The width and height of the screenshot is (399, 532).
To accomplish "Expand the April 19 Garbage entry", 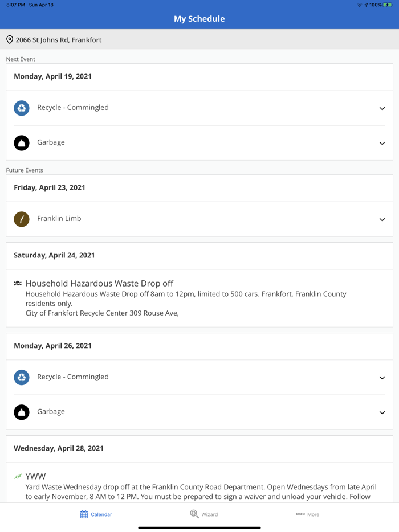I will coord(382,143).
